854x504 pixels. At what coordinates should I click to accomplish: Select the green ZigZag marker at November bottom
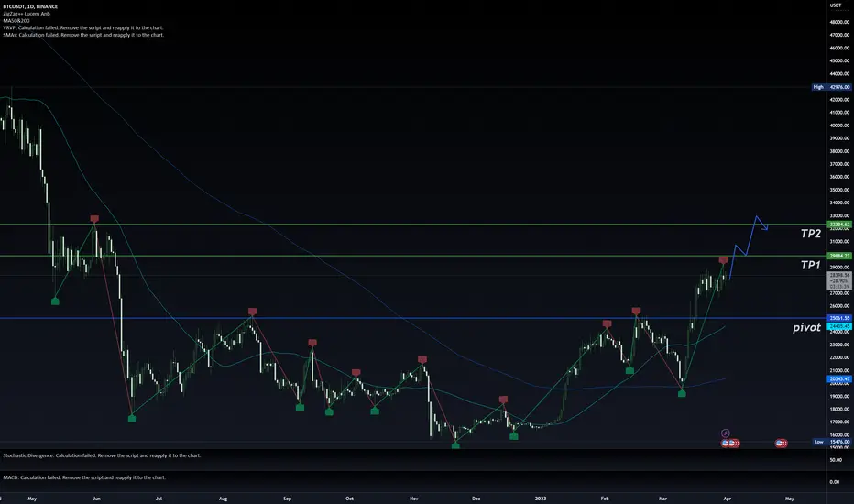coord(455,445)
